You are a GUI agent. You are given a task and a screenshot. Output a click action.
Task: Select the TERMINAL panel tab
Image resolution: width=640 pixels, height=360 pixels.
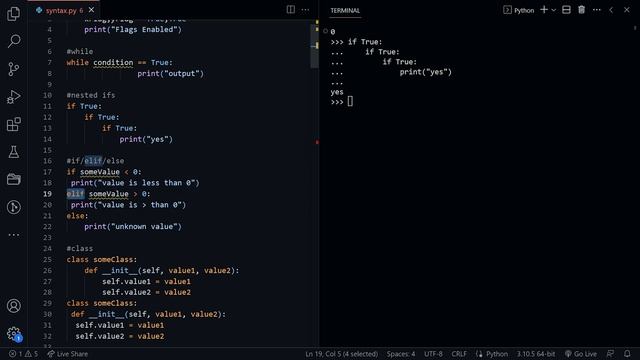pyautogui.click(x=345, y=11)
